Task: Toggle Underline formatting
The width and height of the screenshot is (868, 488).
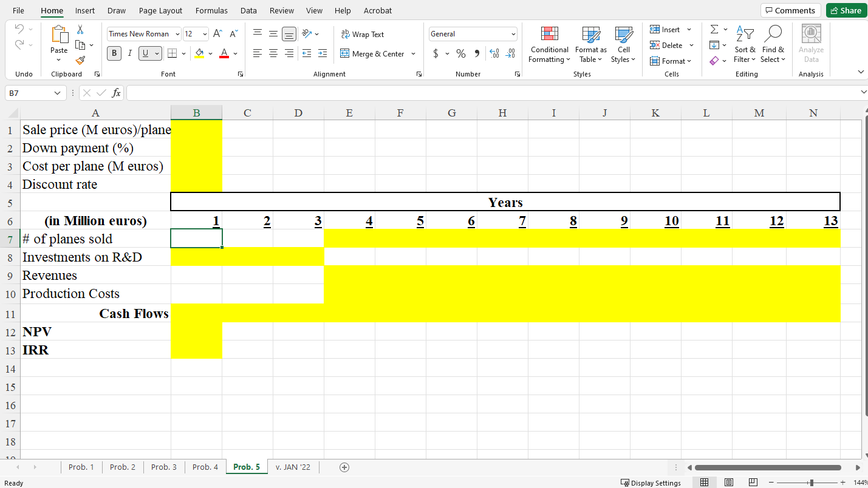Action: [x=145, y=53]
